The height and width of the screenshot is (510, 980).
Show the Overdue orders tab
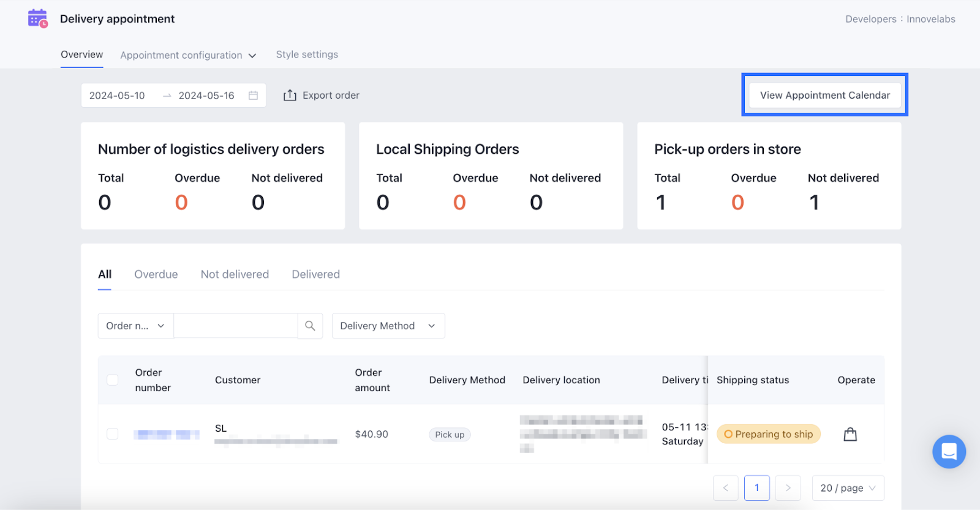point(156,274)
